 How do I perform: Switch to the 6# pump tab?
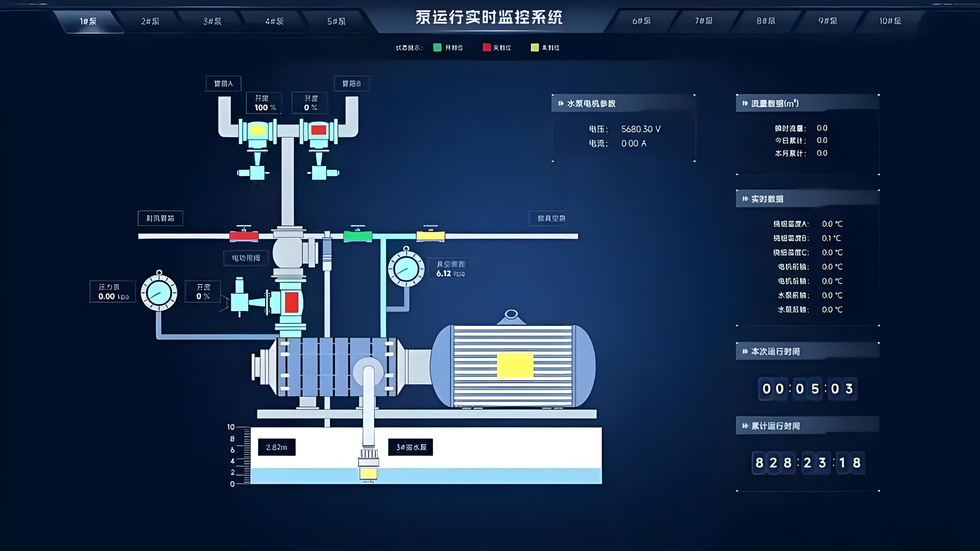641,21
